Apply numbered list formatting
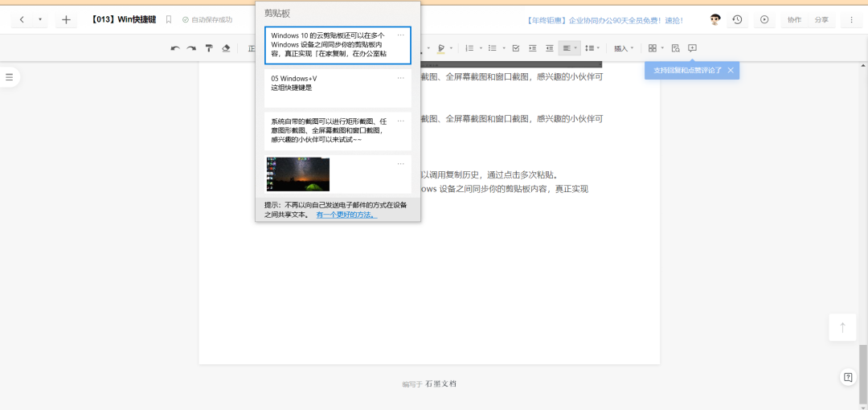The image size is (868, 410). pos(469,48)
